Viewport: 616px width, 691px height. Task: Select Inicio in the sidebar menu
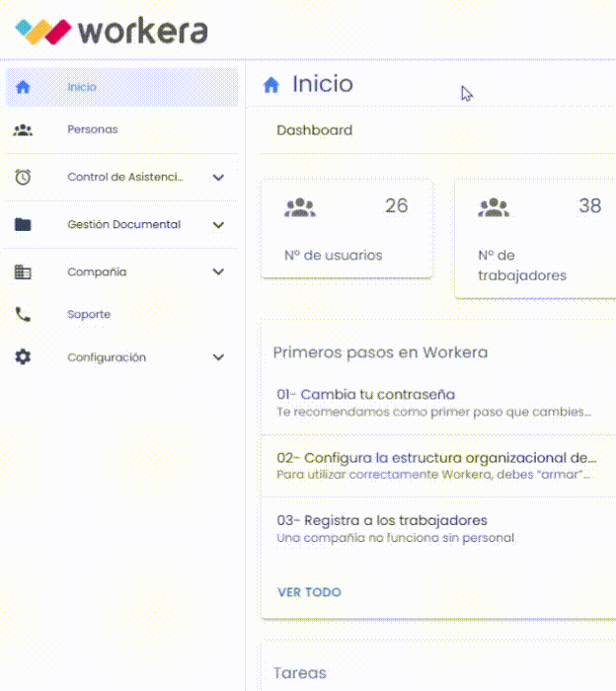[x=122, y=87]
